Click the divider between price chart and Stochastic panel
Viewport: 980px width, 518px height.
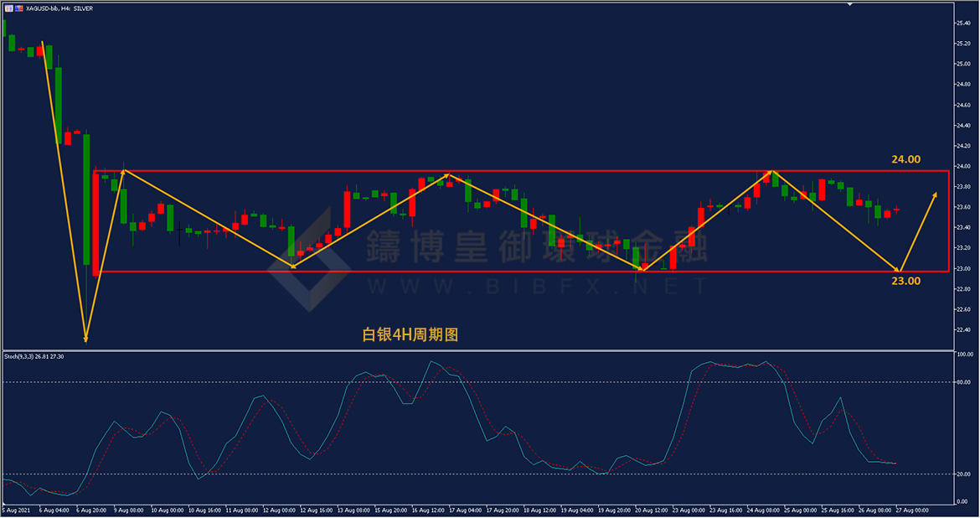(477, 350)
